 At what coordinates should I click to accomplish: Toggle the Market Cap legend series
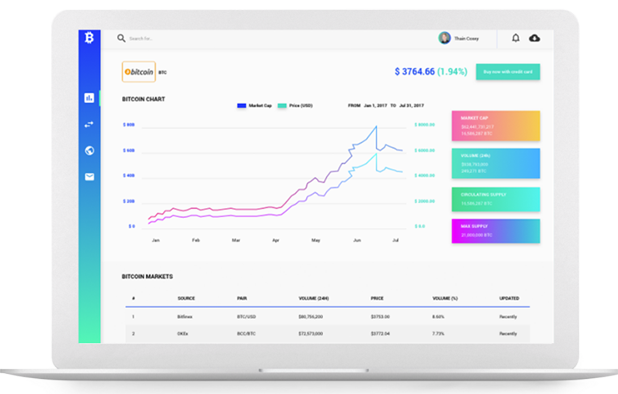click(255, 106)
